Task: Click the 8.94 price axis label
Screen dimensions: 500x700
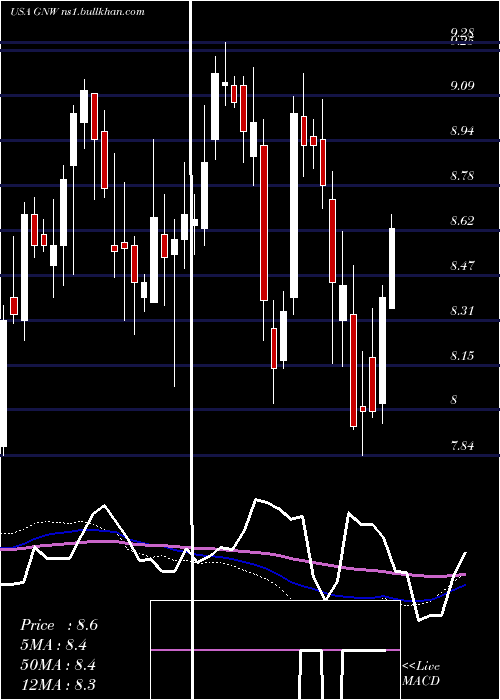Action: pyautogui.click(x=462, y=131)
